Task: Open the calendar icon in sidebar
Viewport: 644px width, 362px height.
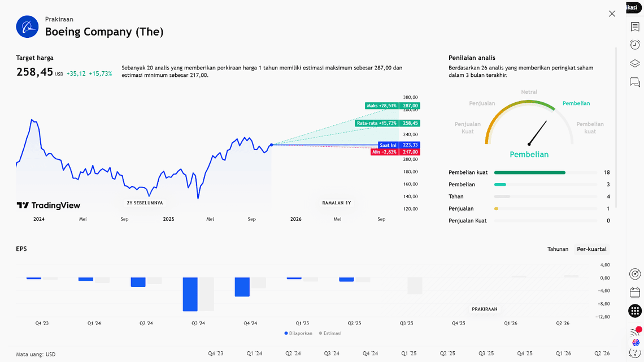Action: [635, 292]
